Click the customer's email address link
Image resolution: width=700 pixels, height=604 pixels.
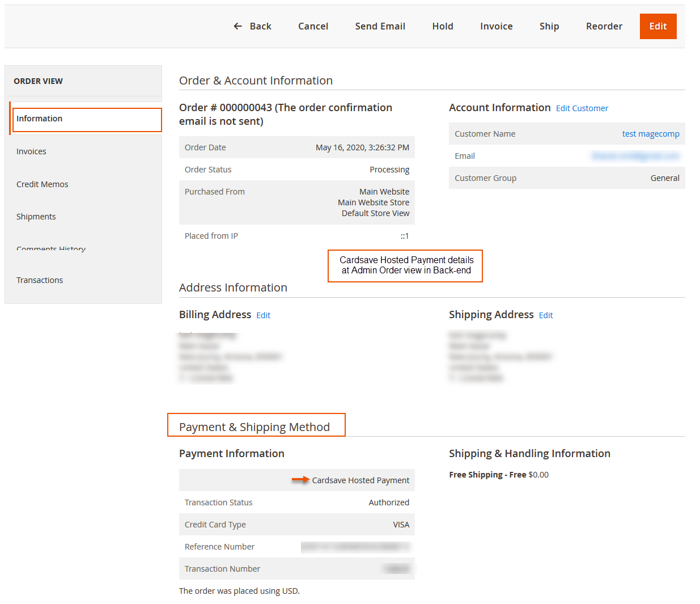(635, 155)
